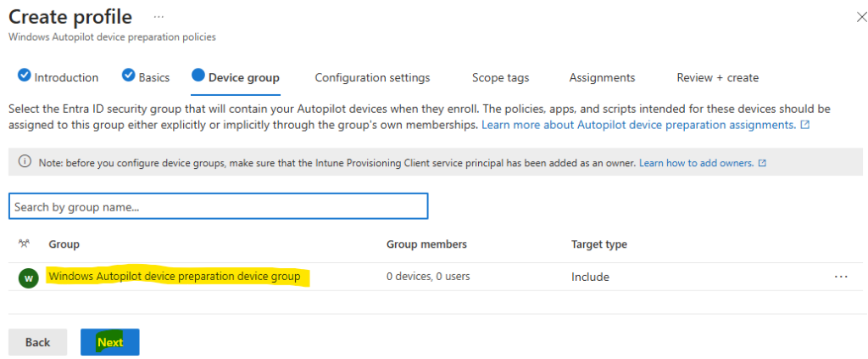Click the info icon in the note banner
The width and height of the screenshot is (868, 359).
[x=25, y=162]
